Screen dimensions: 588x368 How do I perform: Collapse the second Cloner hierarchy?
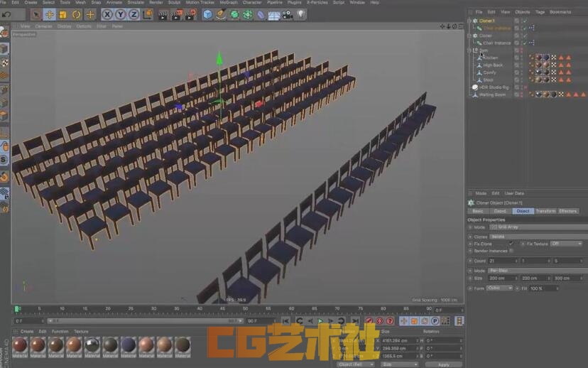click(469, 36)
